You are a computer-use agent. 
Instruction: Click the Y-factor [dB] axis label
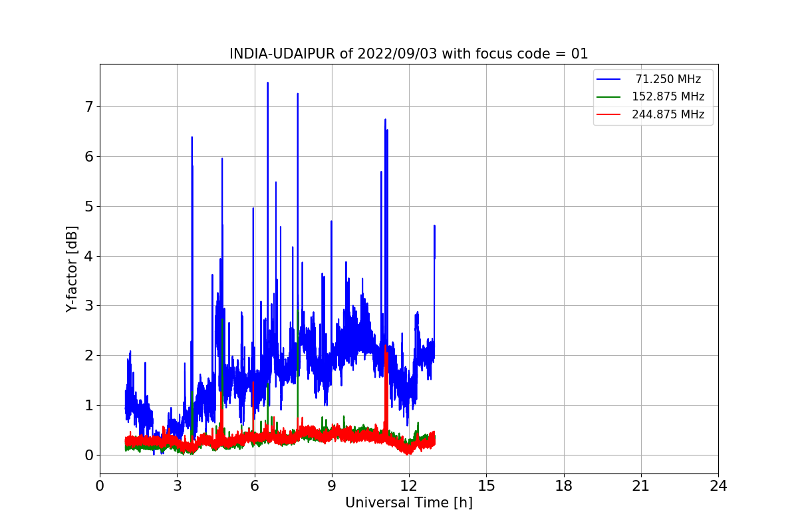pos(72,269)
